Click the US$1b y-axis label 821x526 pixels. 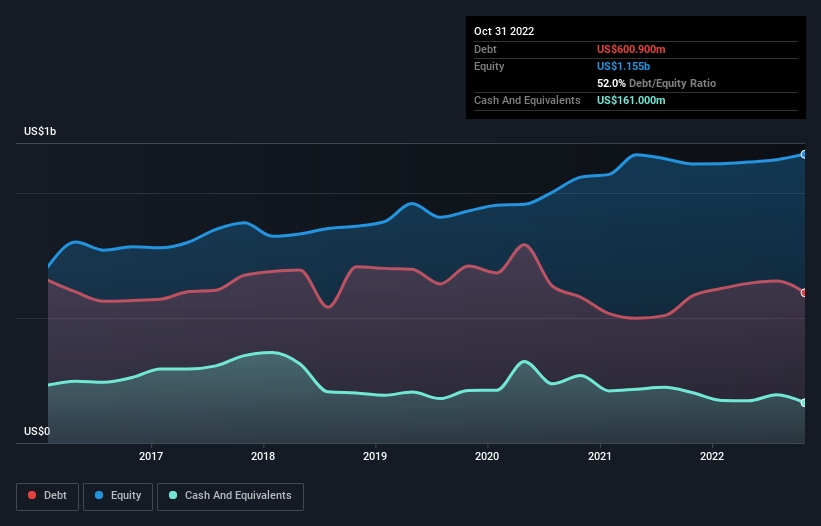(40, 131)
